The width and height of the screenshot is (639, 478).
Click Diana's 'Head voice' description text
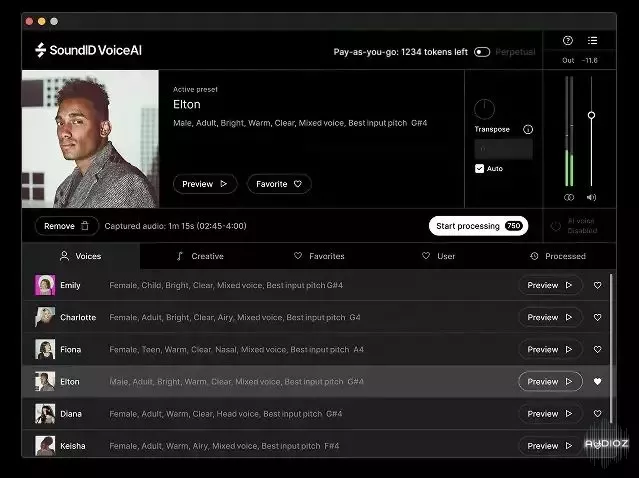pyautogui.click(x=238, y=414)
